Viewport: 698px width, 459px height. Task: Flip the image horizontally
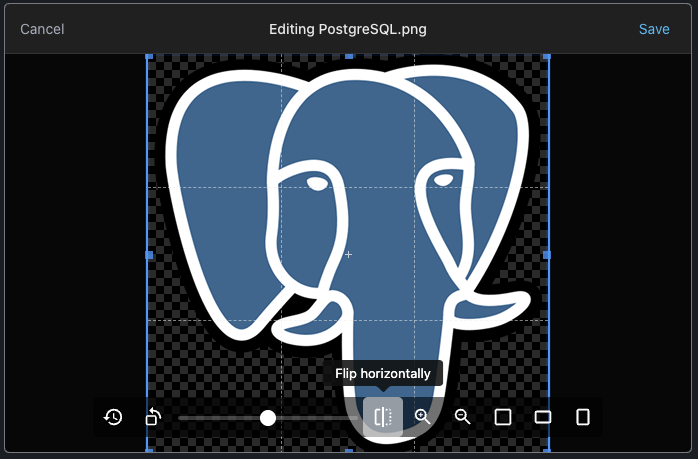pyautogui.click(x=383, y=417)
